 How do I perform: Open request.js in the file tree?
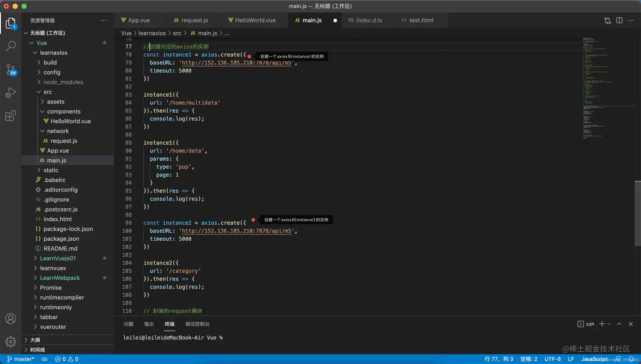64,141
